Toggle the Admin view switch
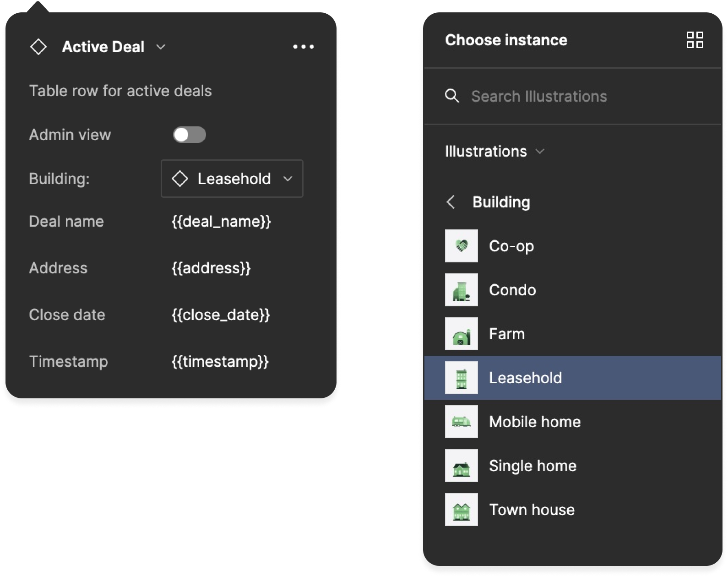Screen dimensions: 728x576 (190, 135)
